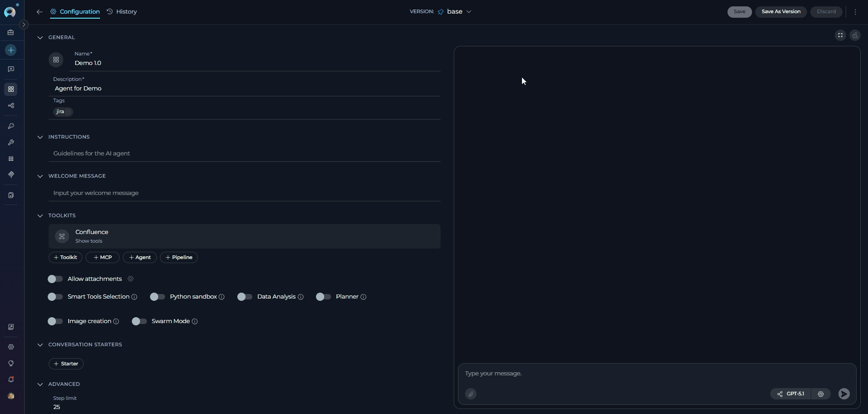Open the three-dot more options menu
868x414 pixels.
tap(855, 12)
